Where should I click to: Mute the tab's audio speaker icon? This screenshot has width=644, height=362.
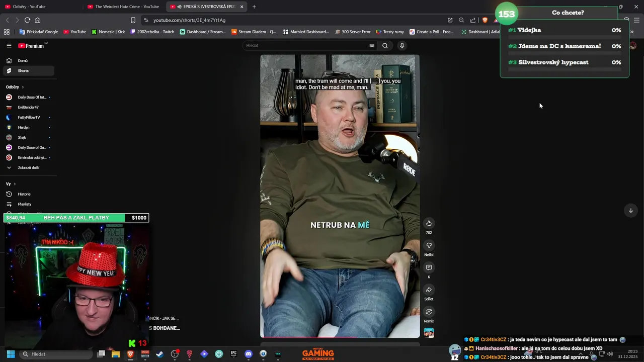coord(180,7)
